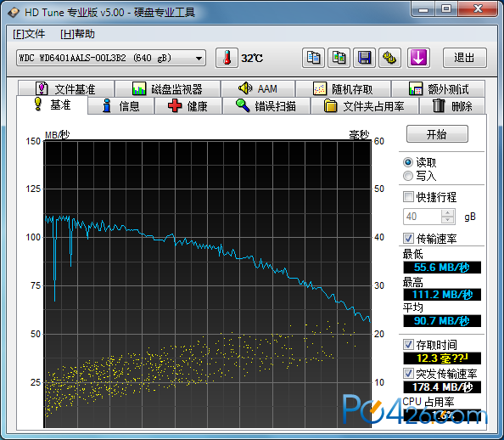Click the copy info to clipboard icon
This screenshot has height=440, width=504.
pos(313,58)
